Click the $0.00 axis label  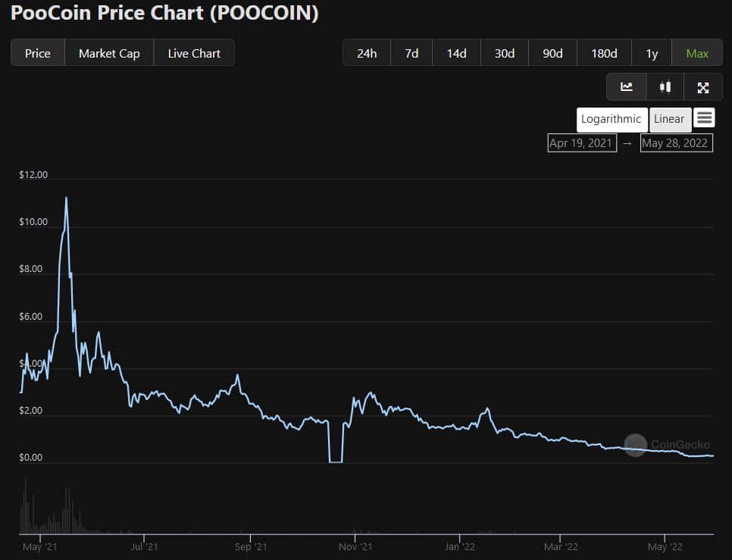point(31,458)
